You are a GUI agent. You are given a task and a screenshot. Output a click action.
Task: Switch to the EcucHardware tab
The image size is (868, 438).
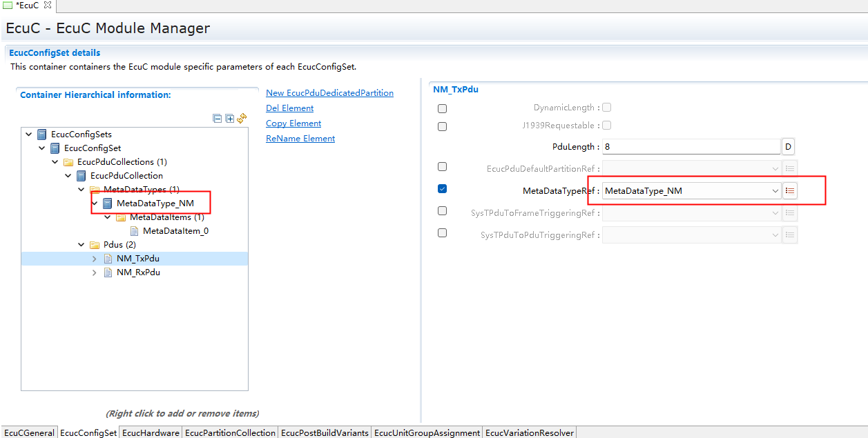coord(151,432)
